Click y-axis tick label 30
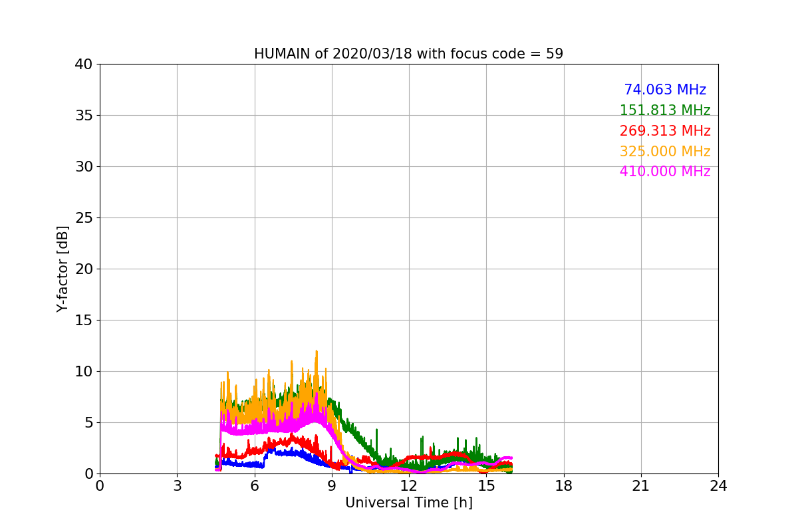This screenshot has height=532, width=798. click(84, 167)
